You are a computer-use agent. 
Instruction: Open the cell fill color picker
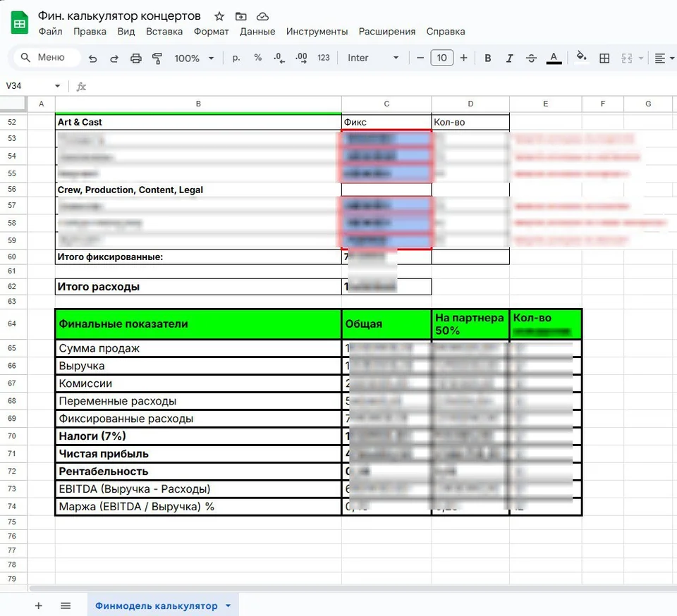(x=582, y=57)
